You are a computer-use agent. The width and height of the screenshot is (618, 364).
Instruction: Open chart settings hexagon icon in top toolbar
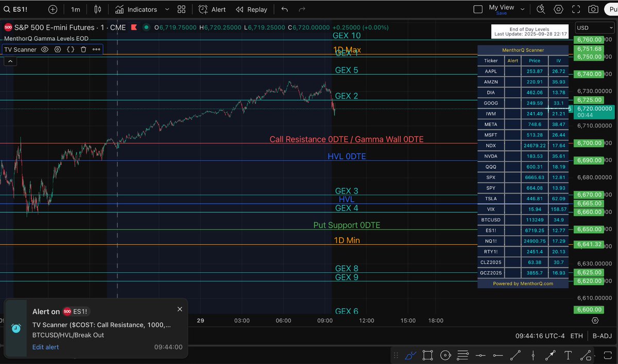click(558, 9)
